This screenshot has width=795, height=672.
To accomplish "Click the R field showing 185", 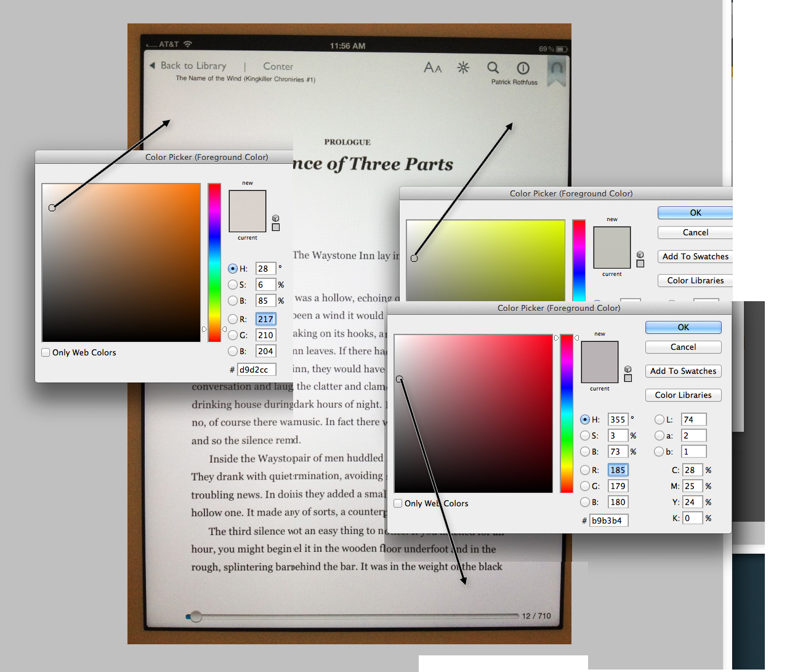I will pos(618,470).
